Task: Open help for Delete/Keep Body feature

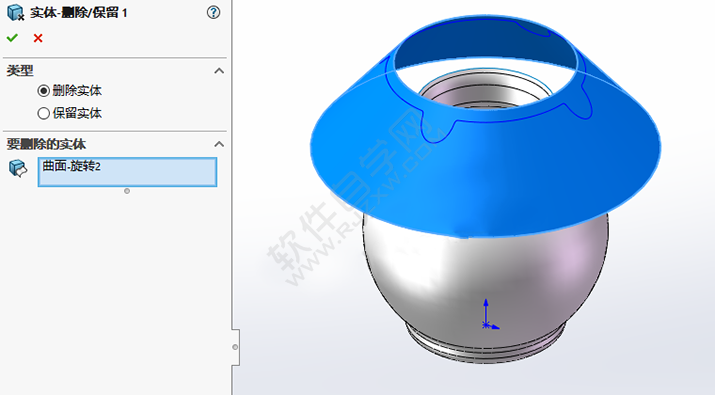Action: [213, 12]
